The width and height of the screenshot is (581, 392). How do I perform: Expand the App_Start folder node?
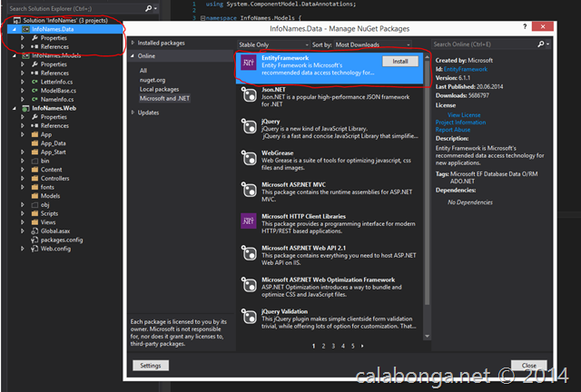(x=23, y=152)
